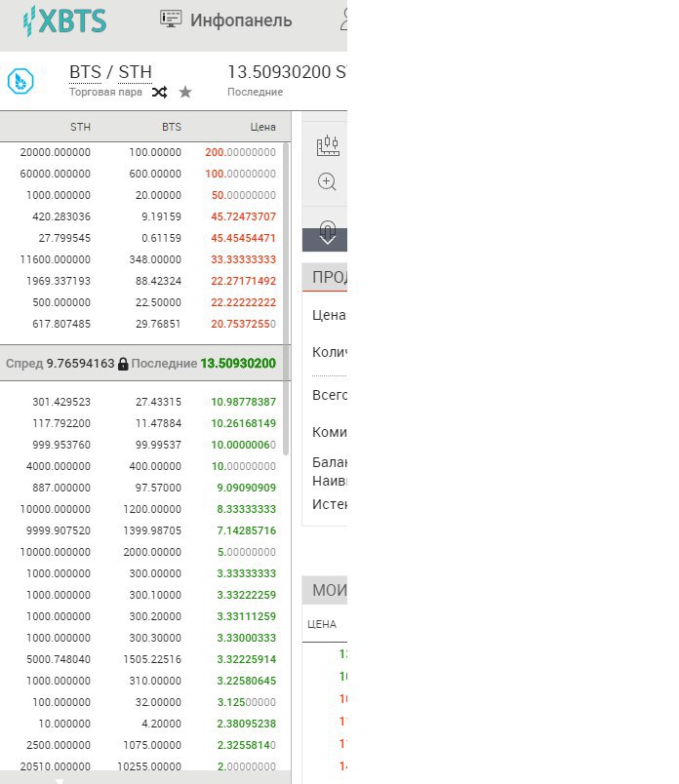Click the order book vertical scrollbar thumb
Image resolution: width=679 pixels, height=784 pixels.
[x=287, y=299]
